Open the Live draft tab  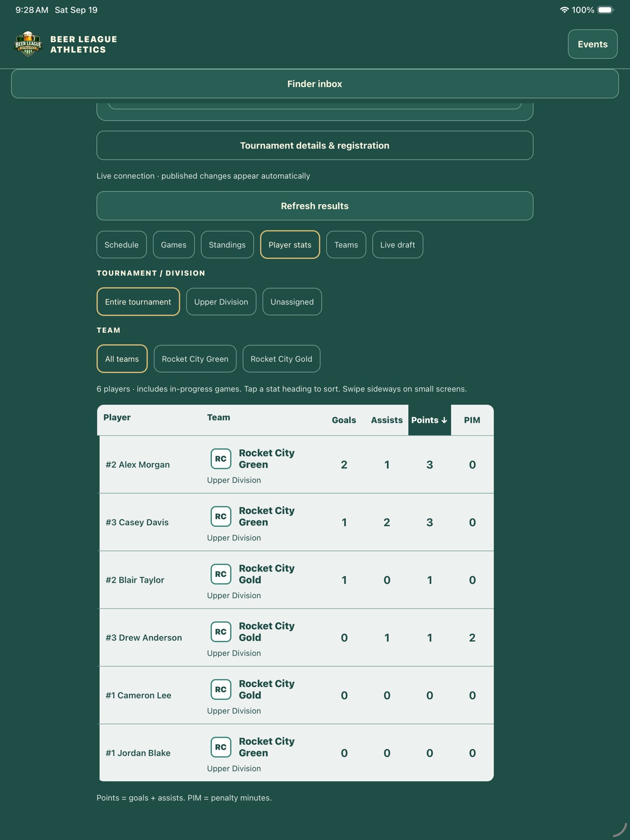398,245
